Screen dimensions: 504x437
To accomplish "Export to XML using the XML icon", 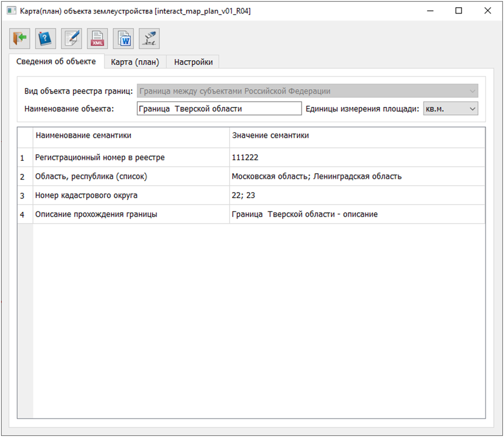I will pyautogui.click(x=98, y=38).
